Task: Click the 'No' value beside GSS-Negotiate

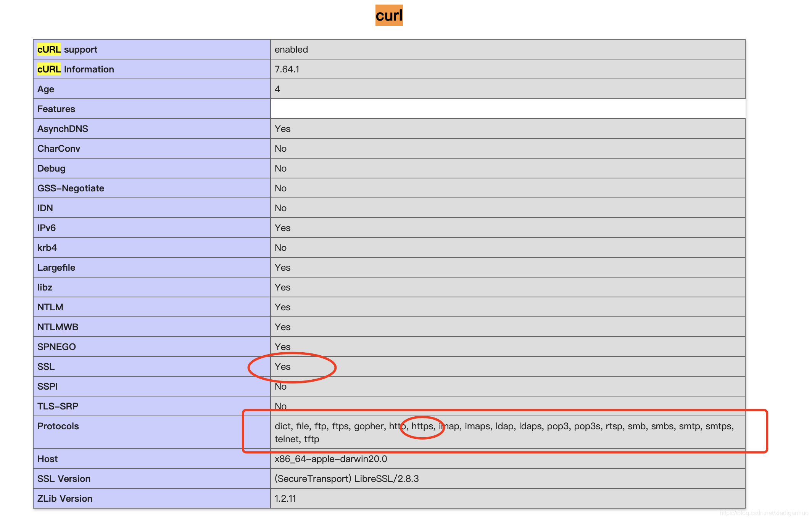Action: (x=280, y=188)
